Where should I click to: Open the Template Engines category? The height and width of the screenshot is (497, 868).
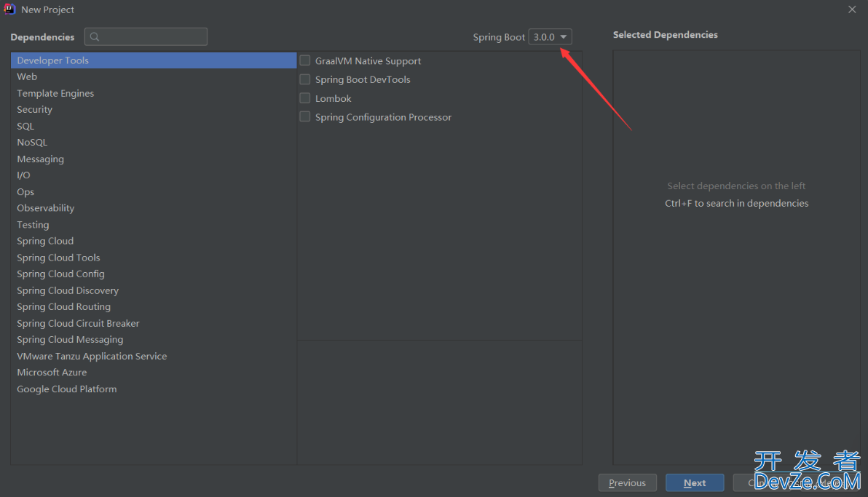point(154,93)
